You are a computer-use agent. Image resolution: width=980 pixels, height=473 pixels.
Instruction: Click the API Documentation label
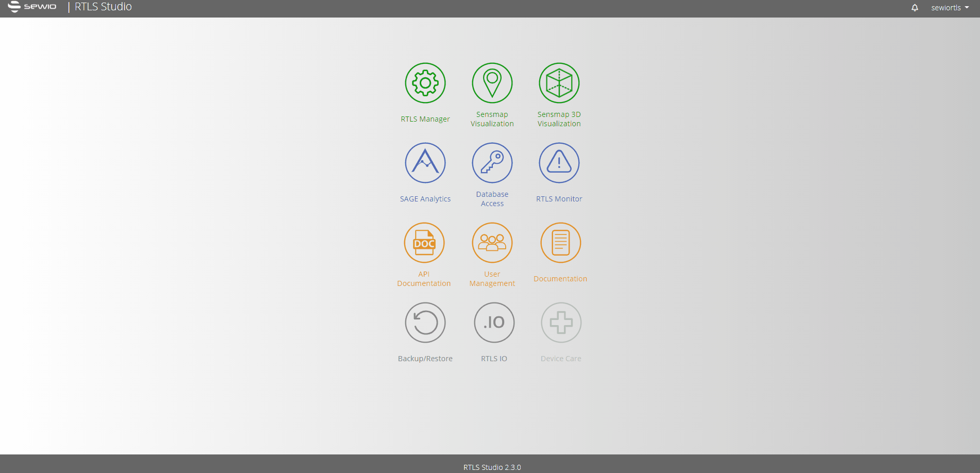[x=424, y=279]
